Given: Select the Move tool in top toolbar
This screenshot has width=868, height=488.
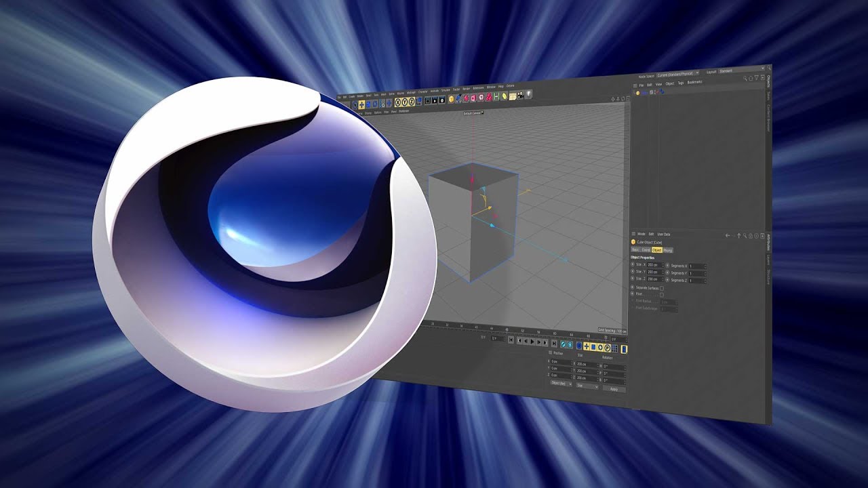Looking at the screenshot, I should click(x=361, y=105).
